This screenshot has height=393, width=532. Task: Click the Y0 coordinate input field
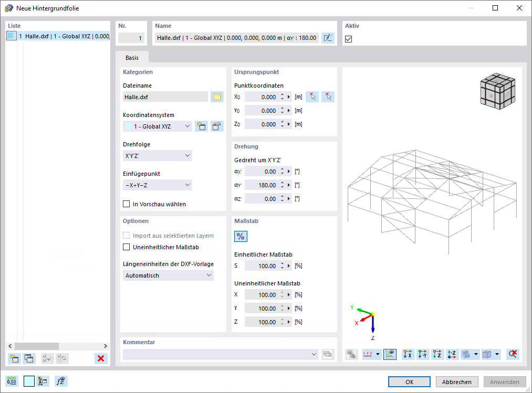(262, 111)
